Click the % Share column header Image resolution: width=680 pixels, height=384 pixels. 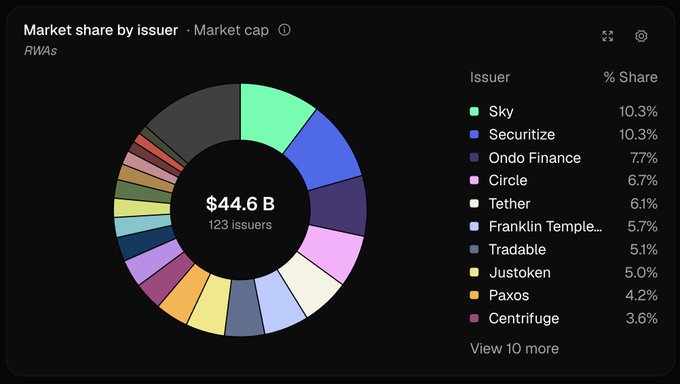[631, 77]
